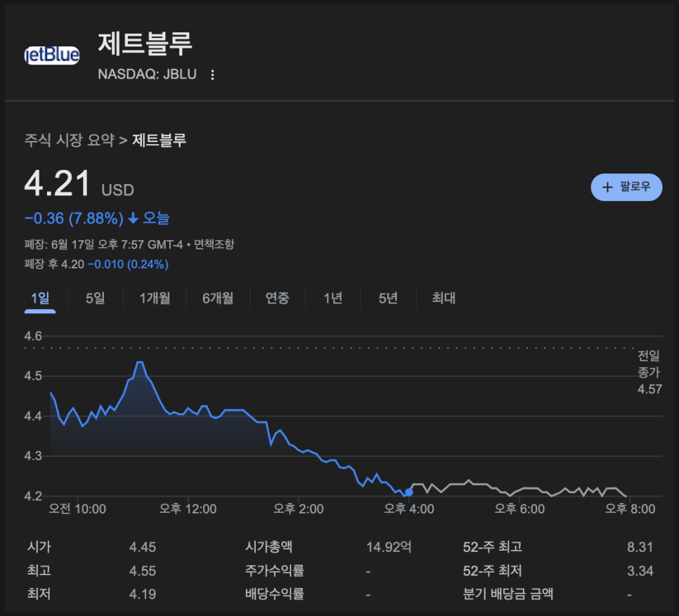Click the 52-주 최고 value 8.31
Screen dimensions: 679x616
click(640, 547)
